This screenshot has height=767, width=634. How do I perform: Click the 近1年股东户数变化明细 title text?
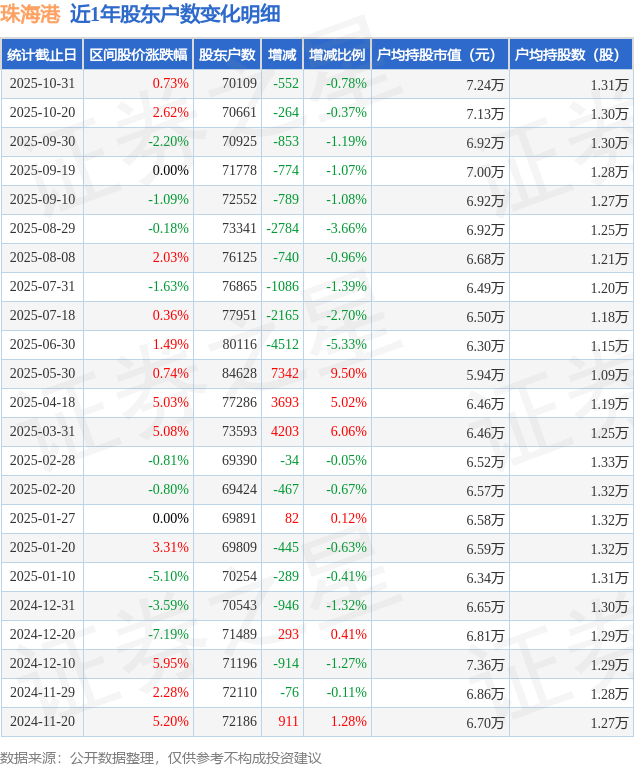175,14
